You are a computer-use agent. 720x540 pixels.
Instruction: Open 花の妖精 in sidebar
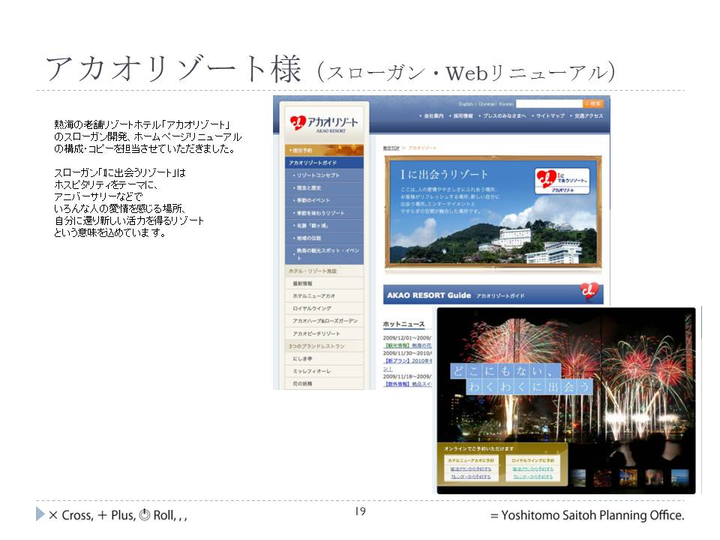324,383
